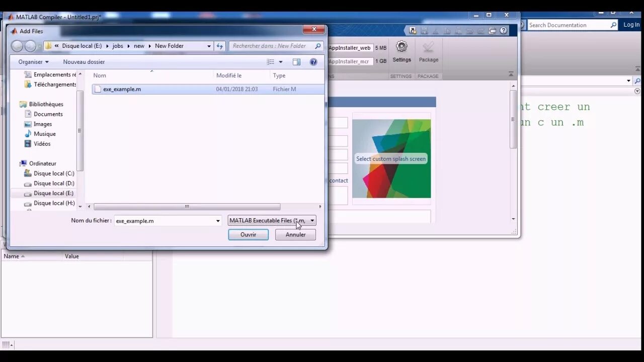
Task: Click Select custom splash screen
Action: 391,159
